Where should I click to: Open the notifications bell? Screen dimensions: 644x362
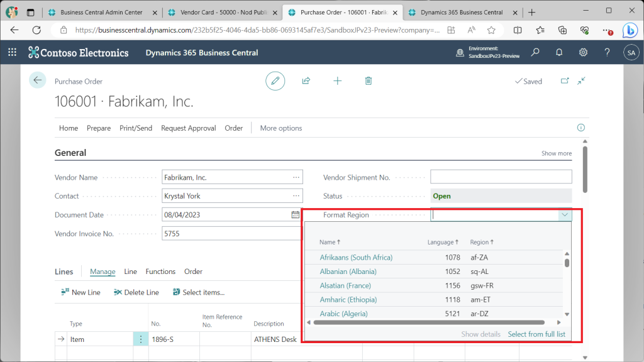559,52
